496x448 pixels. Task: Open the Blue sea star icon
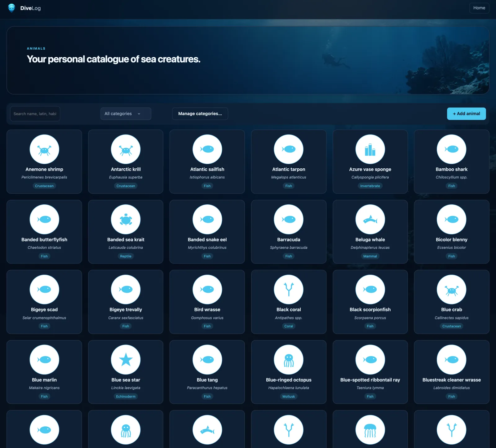[126, 360]
